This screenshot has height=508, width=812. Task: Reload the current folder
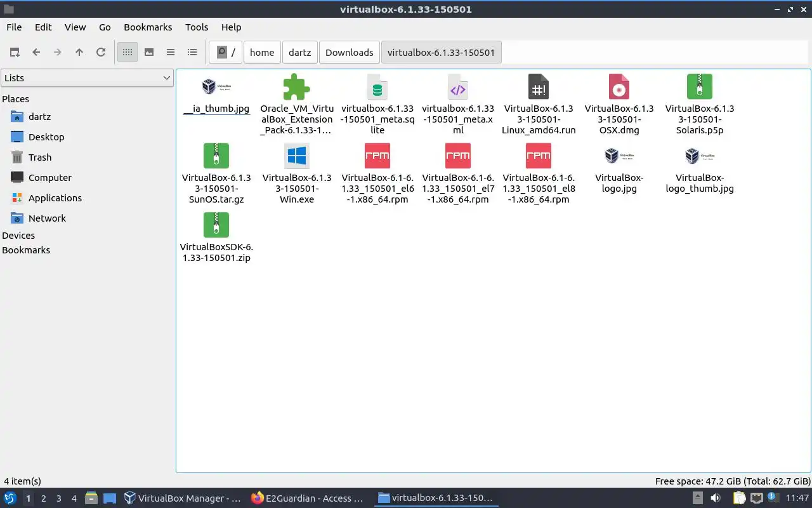click(101, 52)
